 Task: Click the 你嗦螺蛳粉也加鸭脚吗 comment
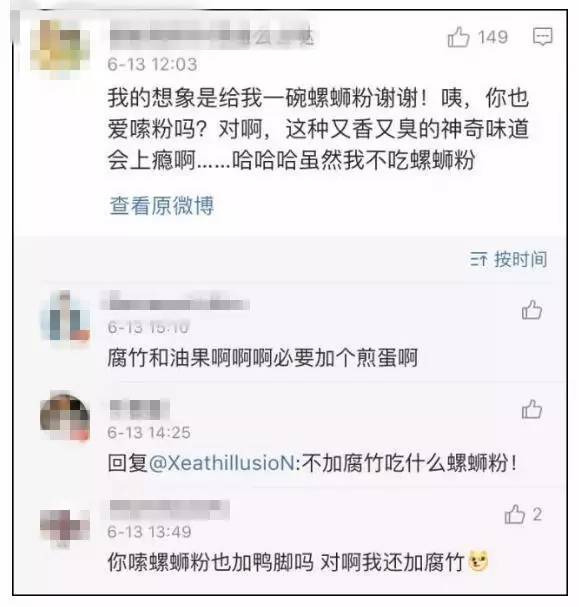click(x=298, y=561)
